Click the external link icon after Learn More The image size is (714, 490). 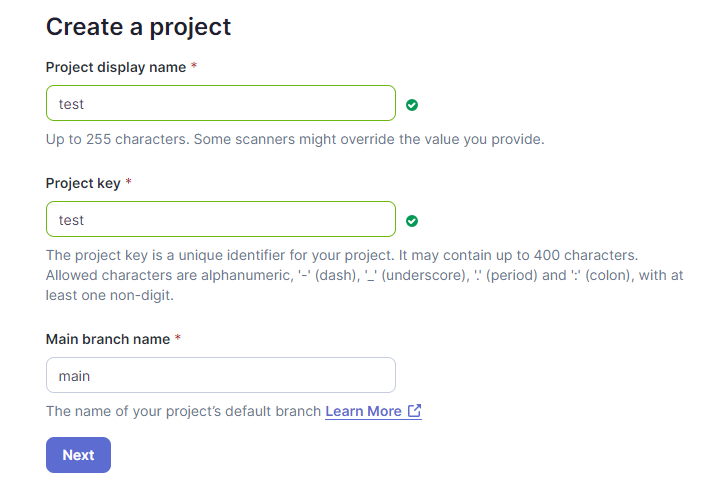(414, 411)
